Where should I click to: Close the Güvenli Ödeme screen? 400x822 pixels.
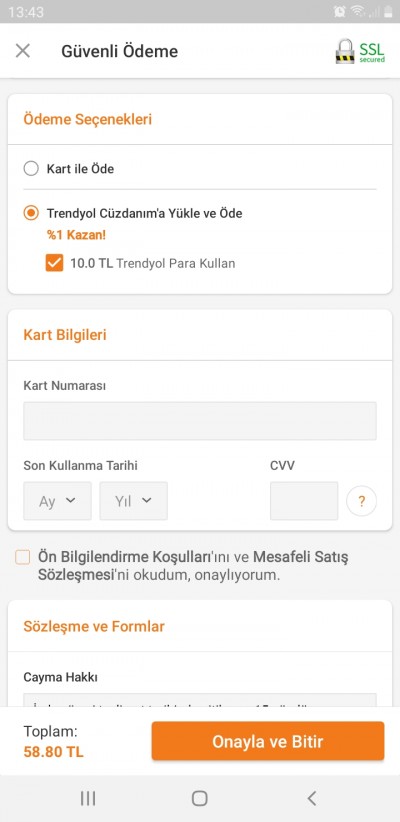pyautogui.click(x=23, y=51)
